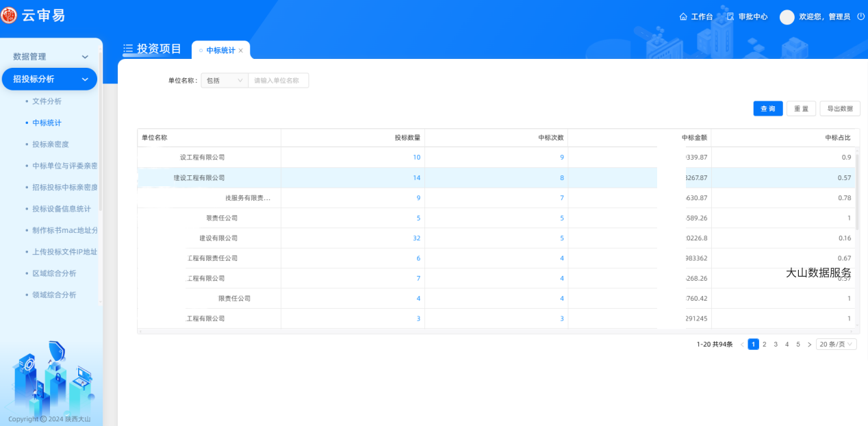Screen dimensions: 868x426
Task: Open the 包括 filter dropdown
Action: 225,81
